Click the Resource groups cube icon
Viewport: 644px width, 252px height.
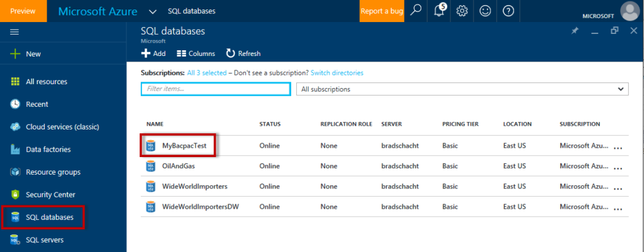click(x=15, y=172)
